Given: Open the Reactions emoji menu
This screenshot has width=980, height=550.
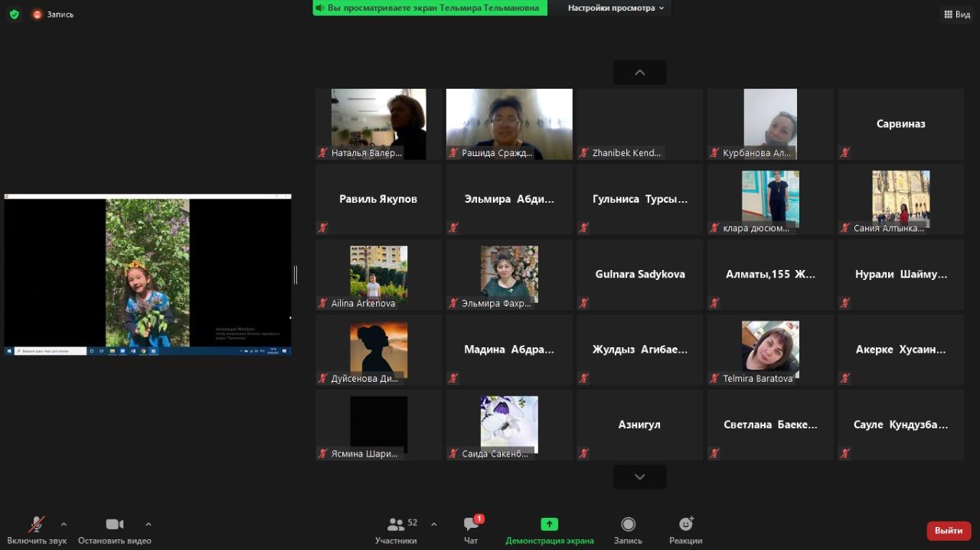Looking at the screenshot, I should 685,525.
